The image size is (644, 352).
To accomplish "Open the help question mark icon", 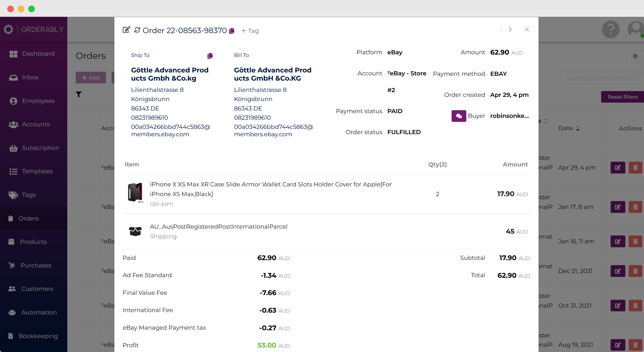I will [x=611, y=29].
